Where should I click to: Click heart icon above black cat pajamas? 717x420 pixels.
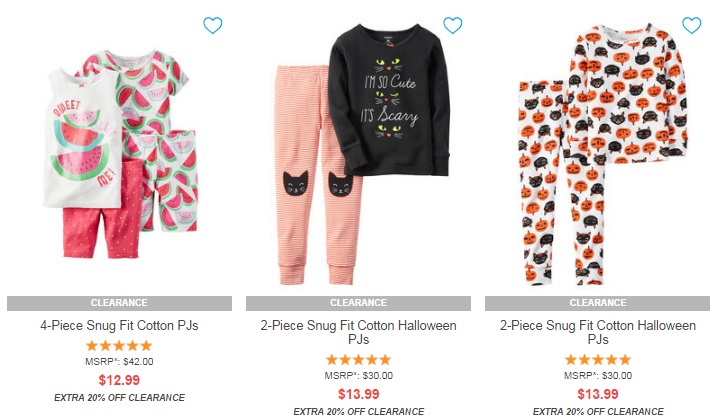point(452,25)
